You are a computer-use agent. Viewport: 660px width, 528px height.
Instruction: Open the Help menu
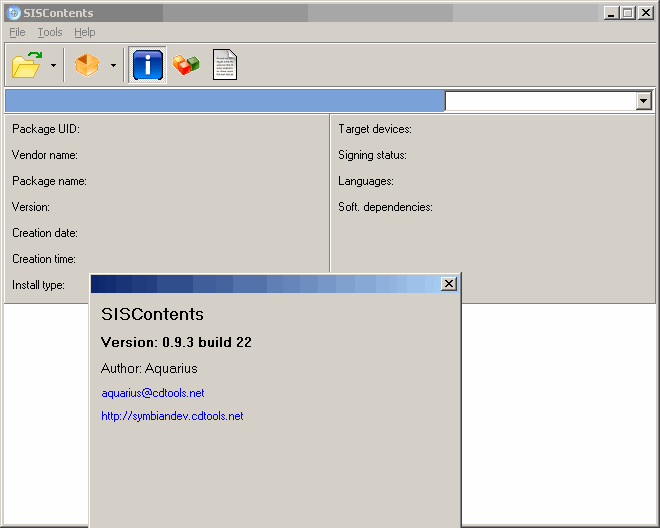(84, 32)
